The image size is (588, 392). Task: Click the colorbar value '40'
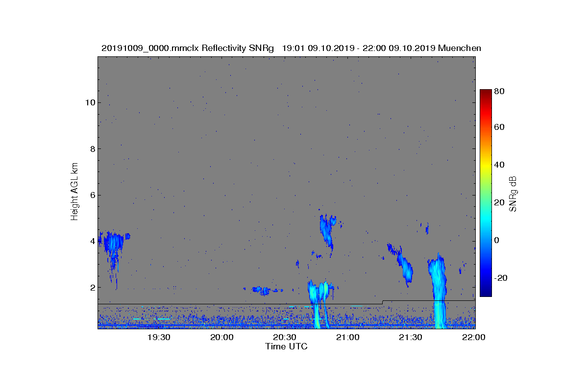click(x=500, y=165)
